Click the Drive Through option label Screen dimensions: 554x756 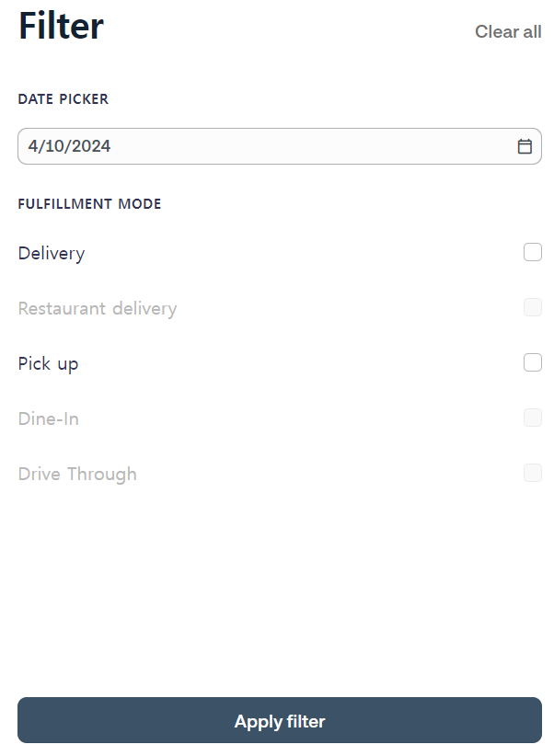(x=77, y=475)
